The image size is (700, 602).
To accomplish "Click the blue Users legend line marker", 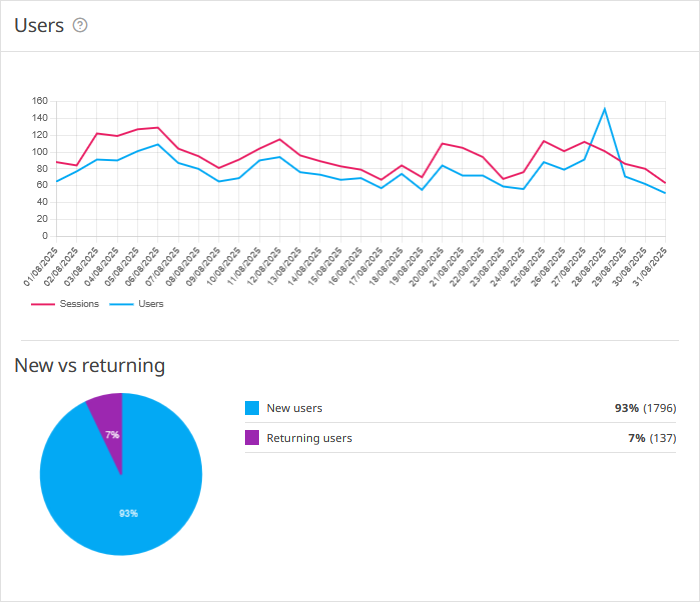I will [120, 304].
